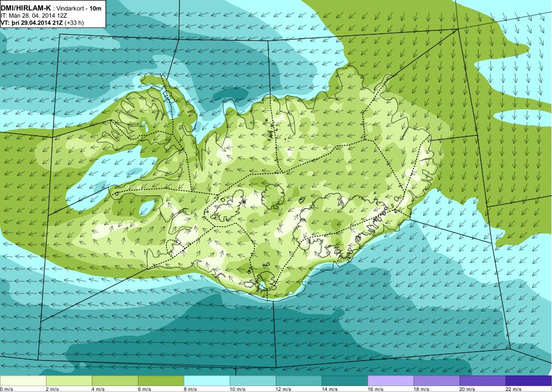Pick the medium green 4–6 m/s legend swatch
The width and height of the screenshot is (552, 392).
tap(115, 381)
